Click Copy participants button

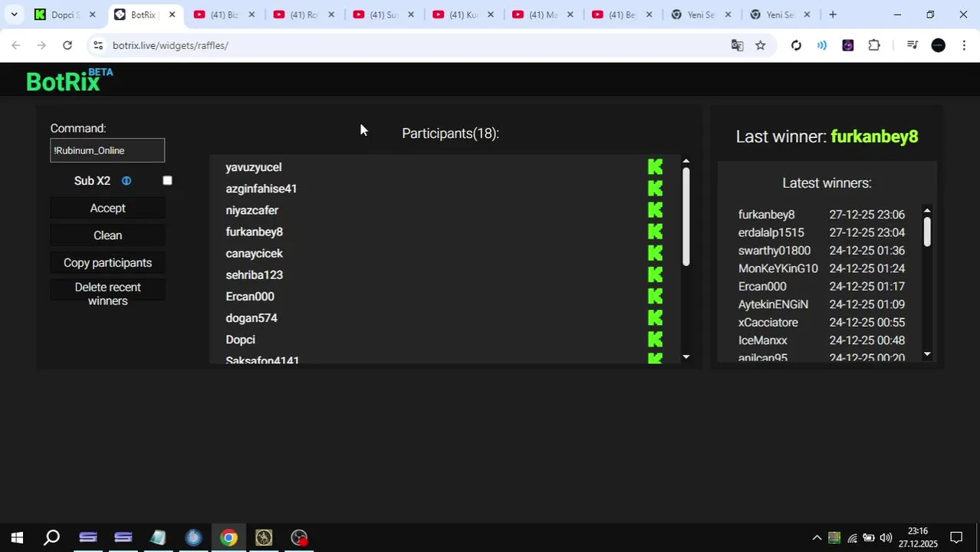[107, 263]
